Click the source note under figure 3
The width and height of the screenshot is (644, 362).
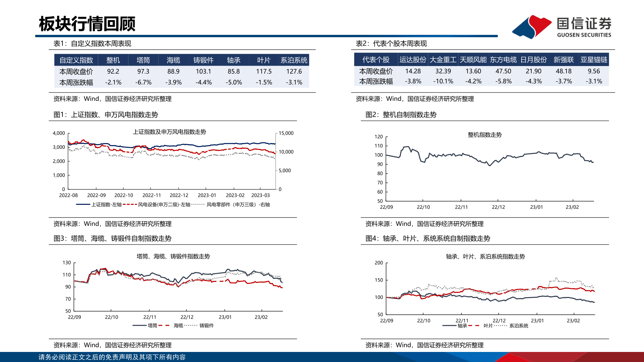(x=112, y=345)
